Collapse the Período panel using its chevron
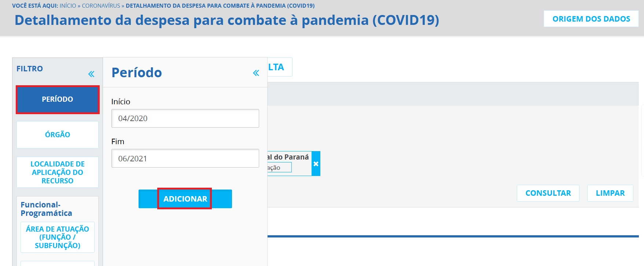The image size is (644, 266). (256, 73)
